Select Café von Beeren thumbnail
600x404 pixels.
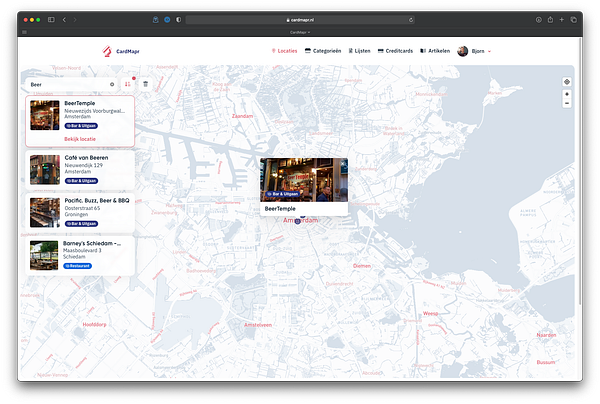(45, 169)
